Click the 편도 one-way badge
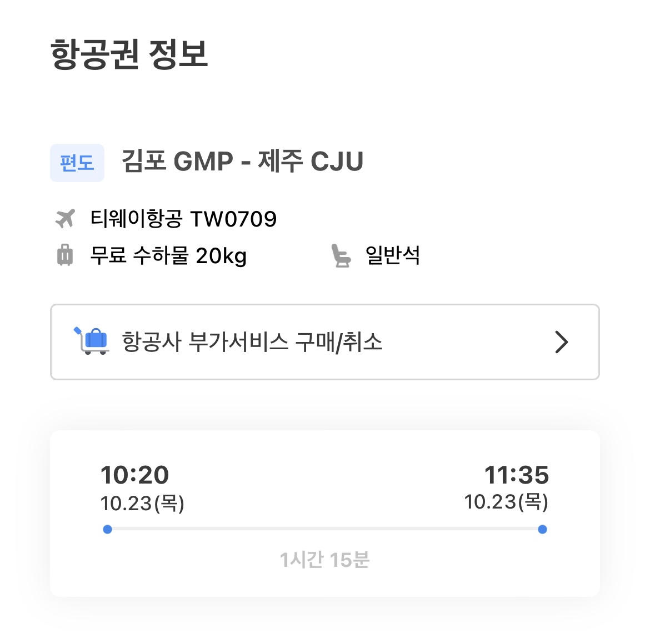 77,163
